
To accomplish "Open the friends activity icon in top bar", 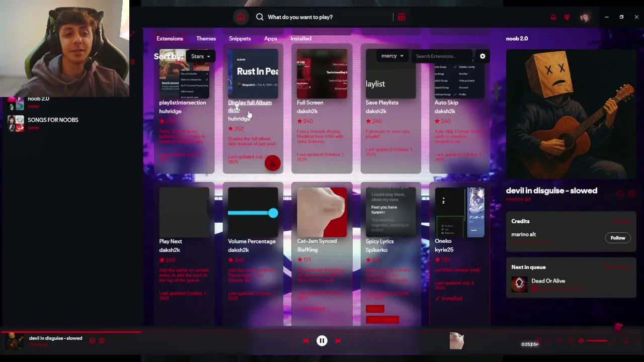I will [567, 17].
